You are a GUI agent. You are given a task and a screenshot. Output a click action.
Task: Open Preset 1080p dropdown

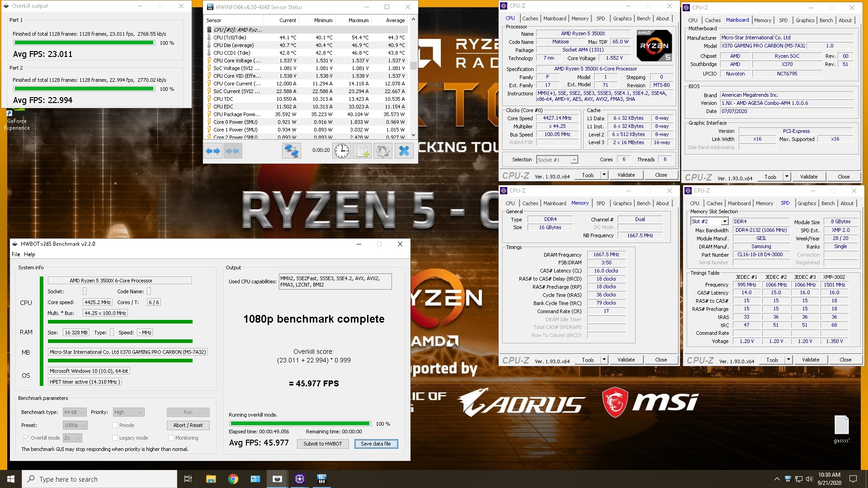tap(75, 425)
